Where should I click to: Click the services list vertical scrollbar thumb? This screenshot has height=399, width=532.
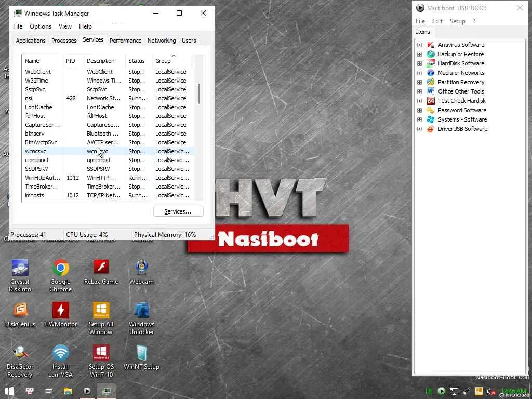point(199,94)
